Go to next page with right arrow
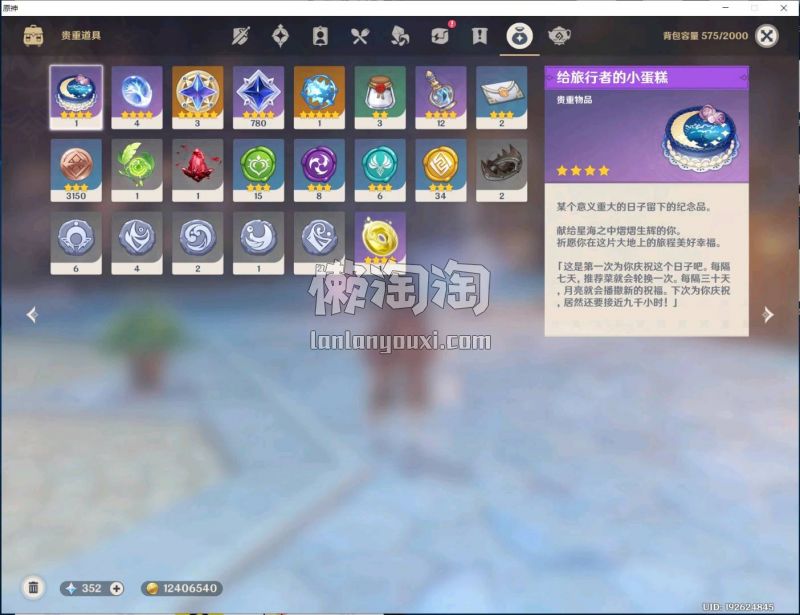This screenshot has width=800, height=615. click(767, 315)
